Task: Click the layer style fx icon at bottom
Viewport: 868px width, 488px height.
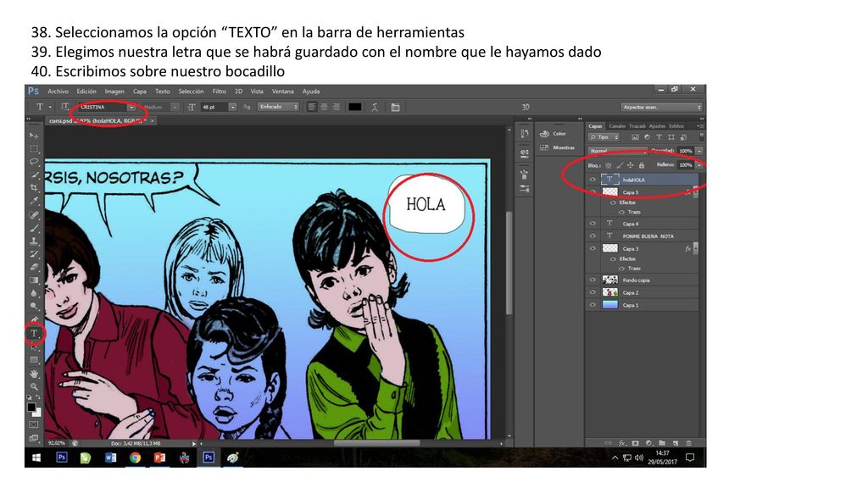Action: pyautogui.click(x=621, y=443)
